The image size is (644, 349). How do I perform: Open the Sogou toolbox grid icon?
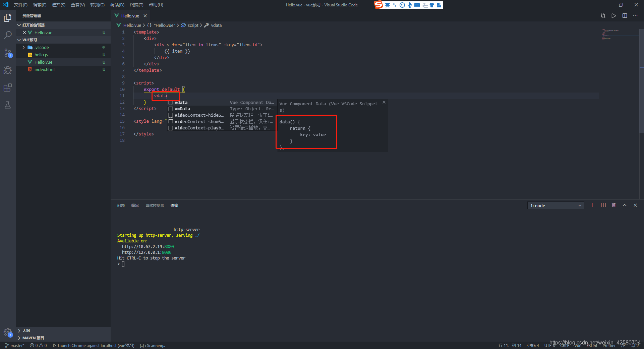tap(439, 5)
